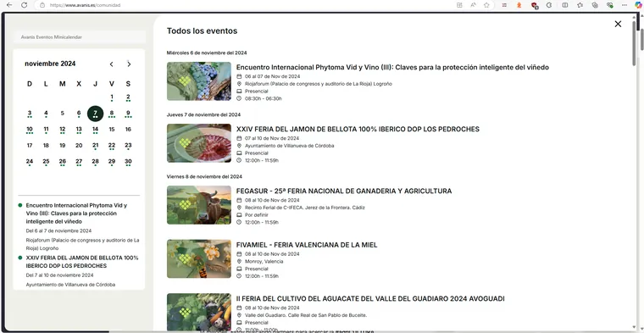Click the avanis.es address bar
Viewport: 644px width, 333px height.
(x=247, y=5)
